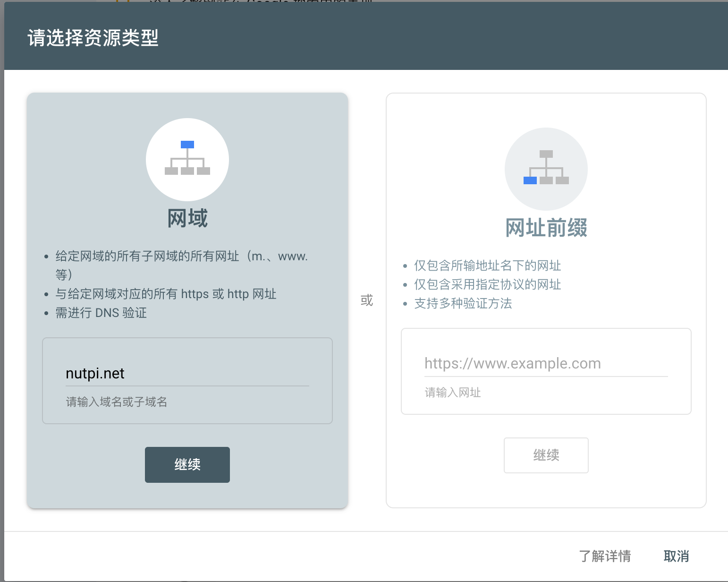Select the 网址前缀 heading
This screenshot has width=728, height=582.
[x=546, y=228]
